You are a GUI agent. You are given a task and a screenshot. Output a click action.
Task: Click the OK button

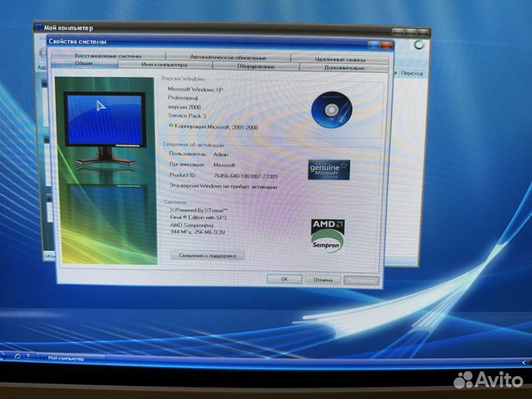coord(284,279)
